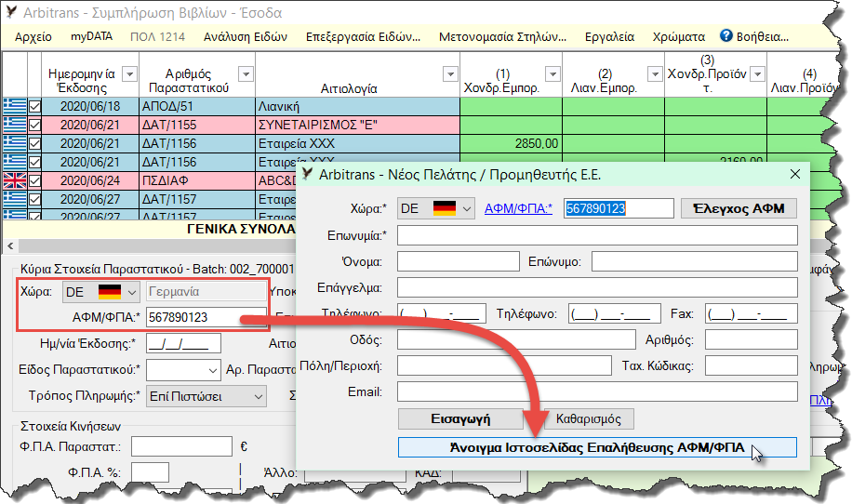Open filter dropdown on Ημερομηνία Έκδοσης column
The image size is (852, 504).
(130, 73)
